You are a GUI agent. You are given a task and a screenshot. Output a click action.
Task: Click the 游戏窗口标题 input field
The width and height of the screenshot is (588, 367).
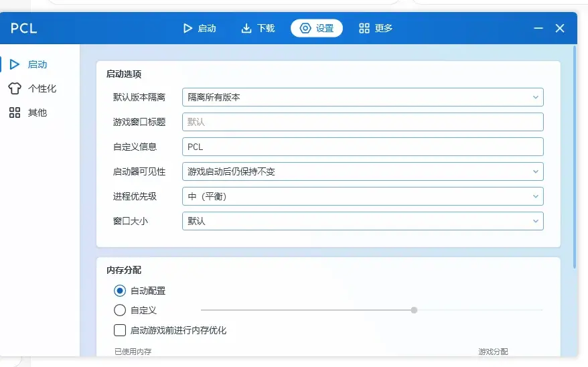point(362,122)
